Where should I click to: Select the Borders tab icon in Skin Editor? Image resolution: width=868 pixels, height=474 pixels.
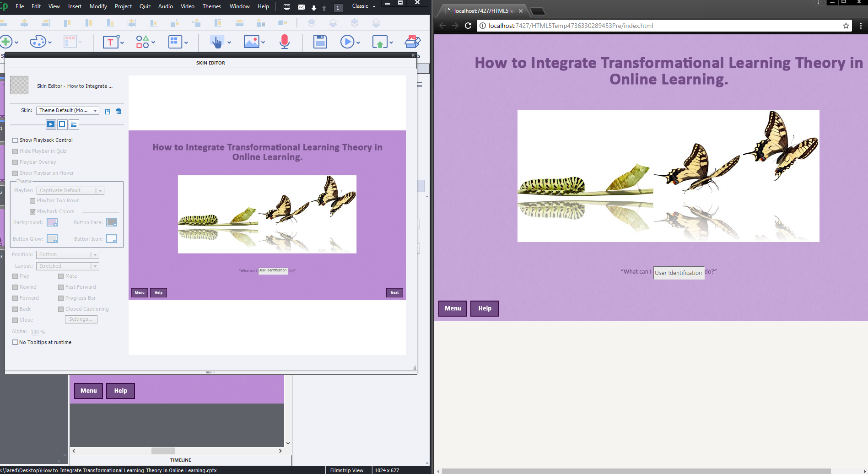62,124
